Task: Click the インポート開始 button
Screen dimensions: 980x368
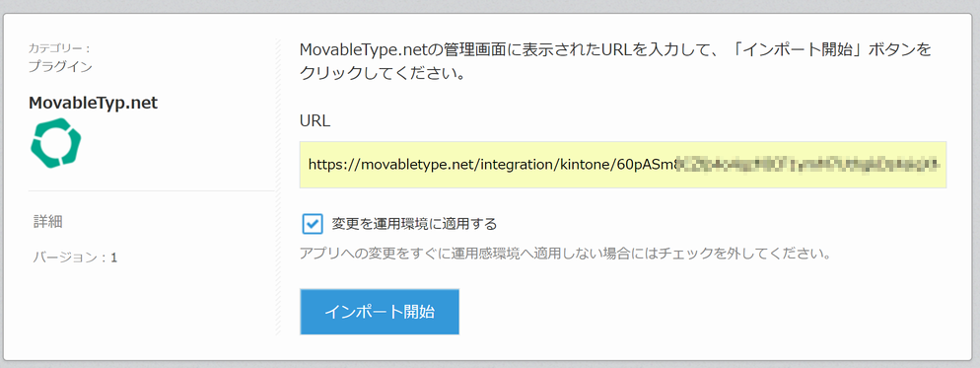Action: coord(380,312)
